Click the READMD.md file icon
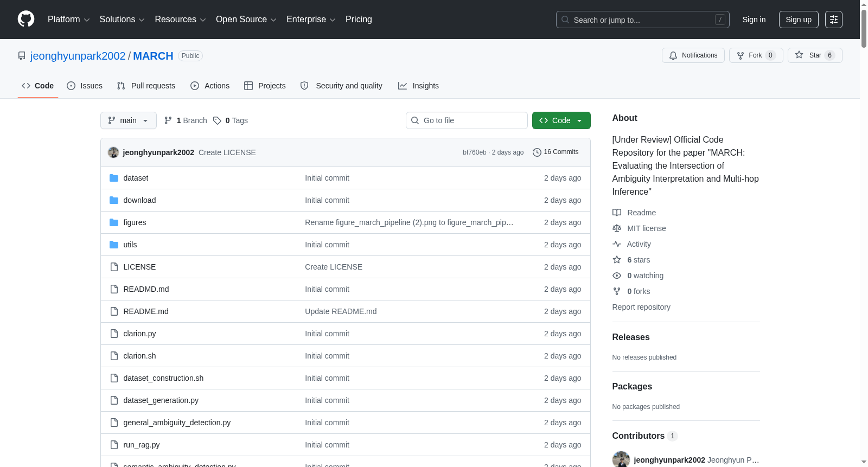 [x=114, y=289]
